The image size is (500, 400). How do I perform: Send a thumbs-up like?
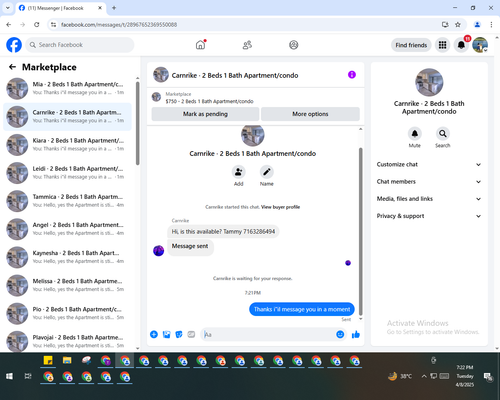coord(356,334)
